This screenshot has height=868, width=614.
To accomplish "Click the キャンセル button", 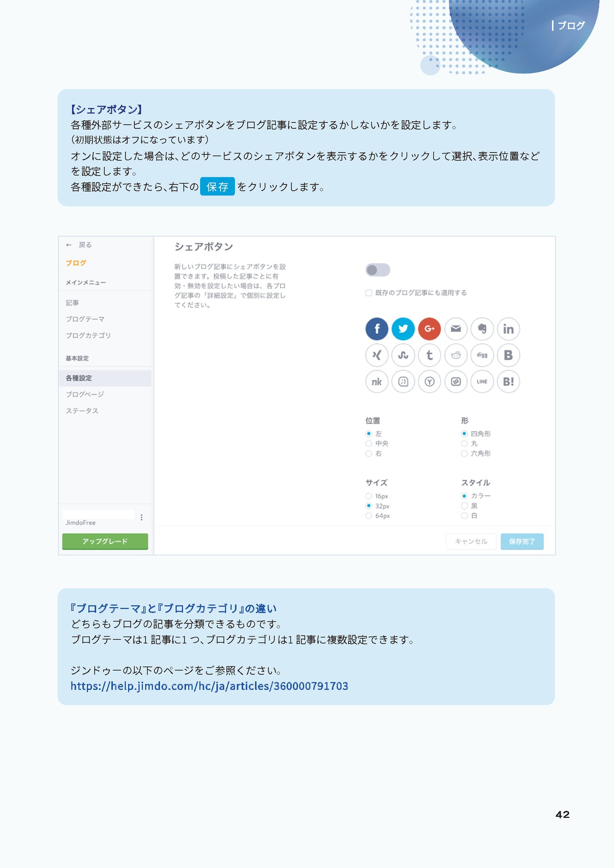I will pos(471,542).
